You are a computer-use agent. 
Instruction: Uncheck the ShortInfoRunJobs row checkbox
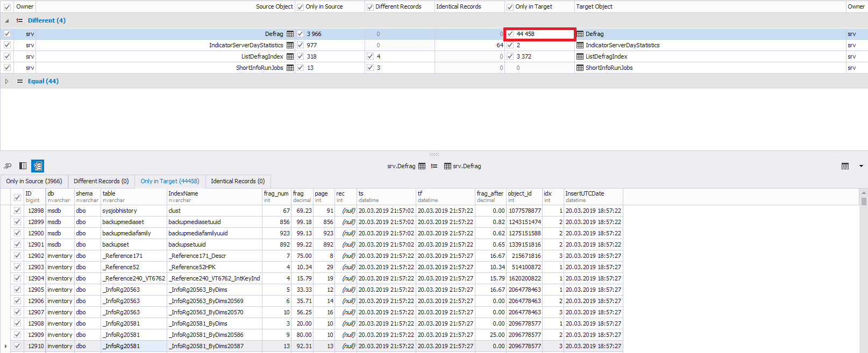click(7, 67)
